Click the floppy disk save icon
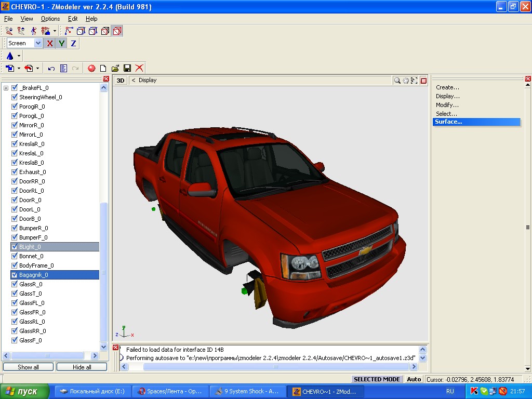 point(127,68)
